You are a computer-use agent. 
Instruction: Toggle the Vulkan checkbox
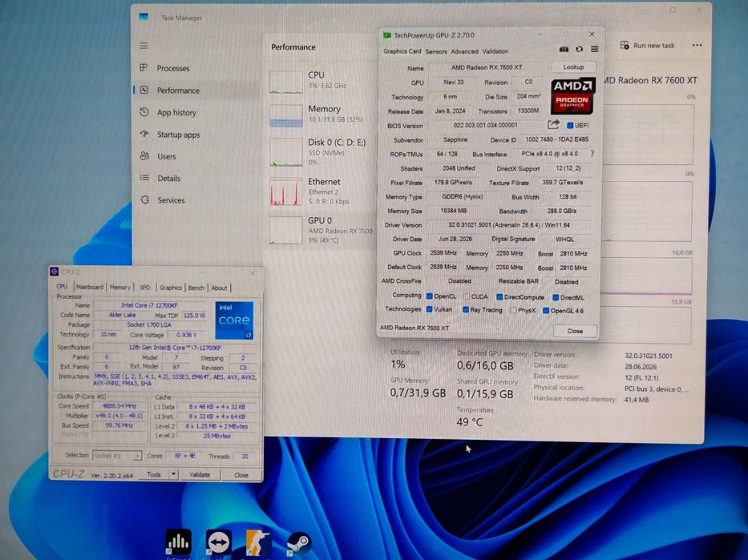tap(430, 308)
